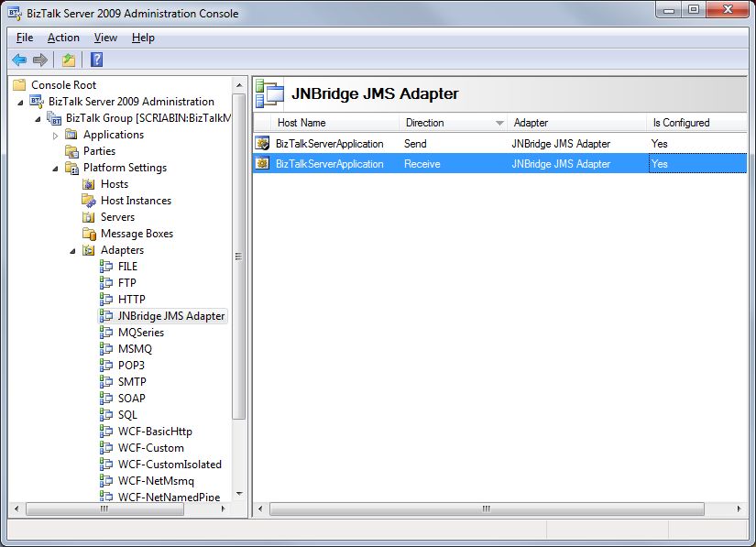The width and height of the screenshot is (756, 547).
Task: Click BizTalkServerApplication in the Send row
Action: tap(329, 144)
